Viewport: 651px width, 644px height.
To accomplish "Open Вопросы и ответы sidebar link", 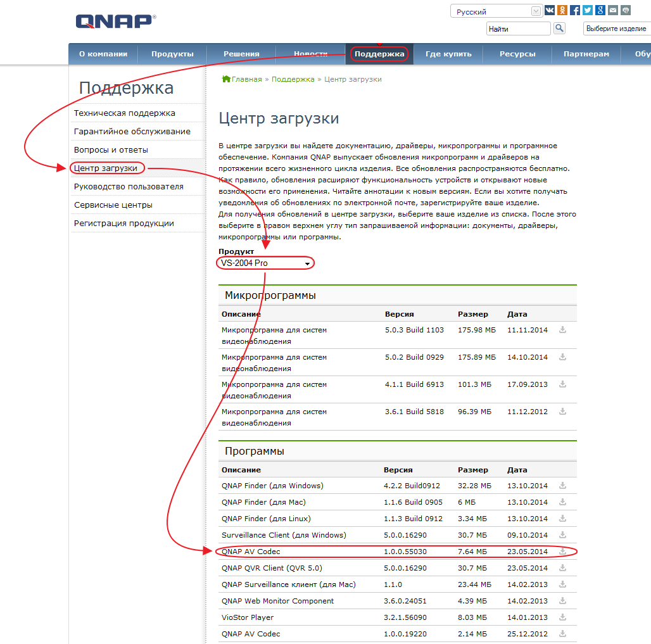I will tap(111, 149).
